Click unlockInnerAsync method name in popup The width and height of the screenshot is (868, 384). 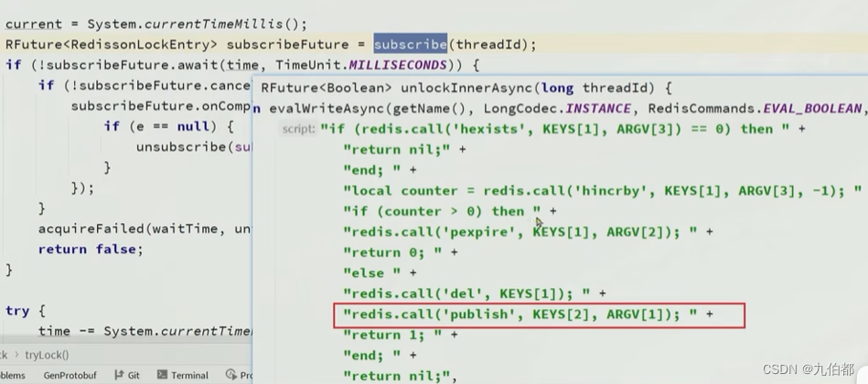pos(468,88)
